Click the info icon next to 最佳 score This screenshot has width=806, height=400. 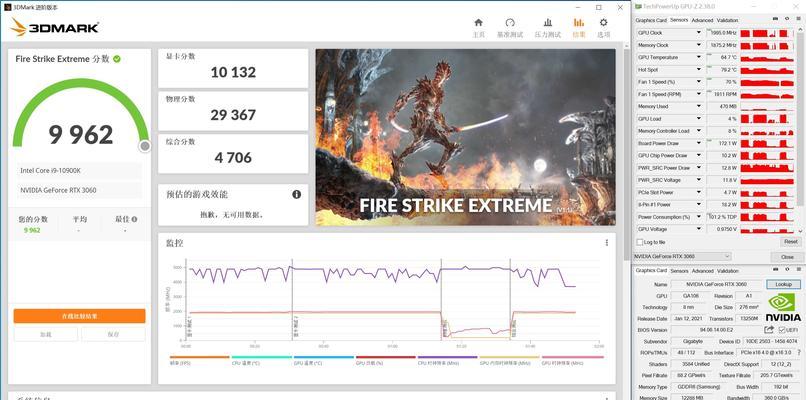coord(134,219)
